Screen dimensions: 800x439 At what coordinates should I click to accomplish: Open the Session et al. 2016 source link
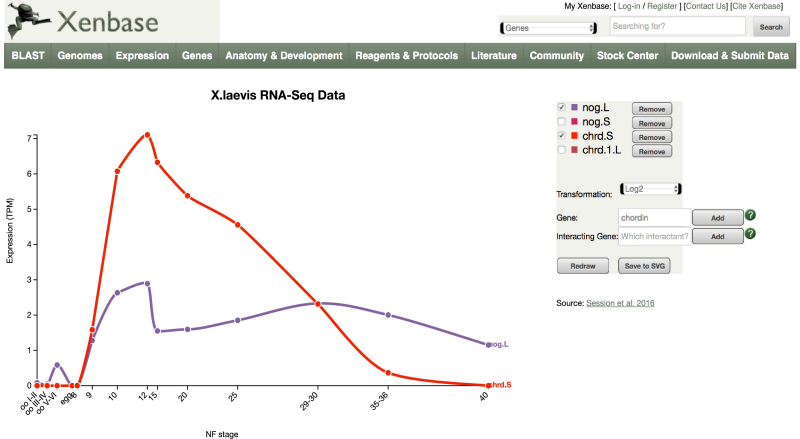pos(621,302)
